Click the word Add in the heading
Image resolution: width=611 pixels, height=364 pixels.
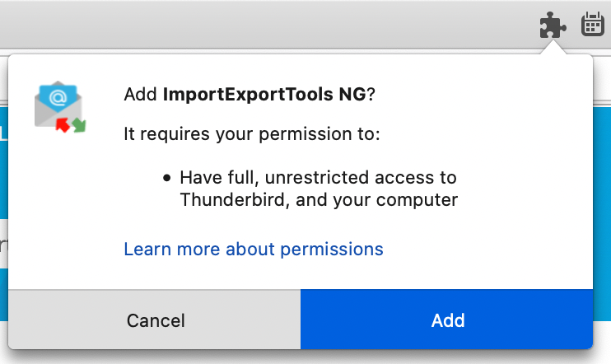click(x=140, y=95)
